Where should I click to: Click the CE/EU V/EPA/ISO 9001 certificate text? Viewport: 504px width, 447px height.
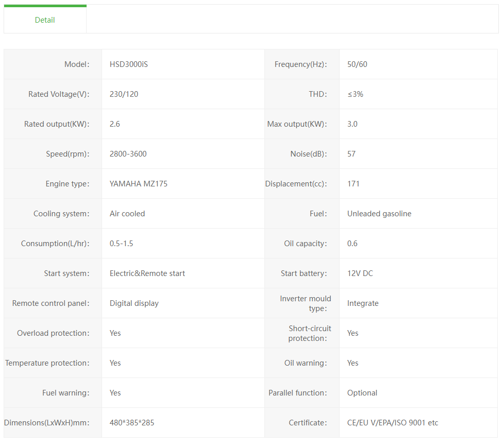pos(393,423)
